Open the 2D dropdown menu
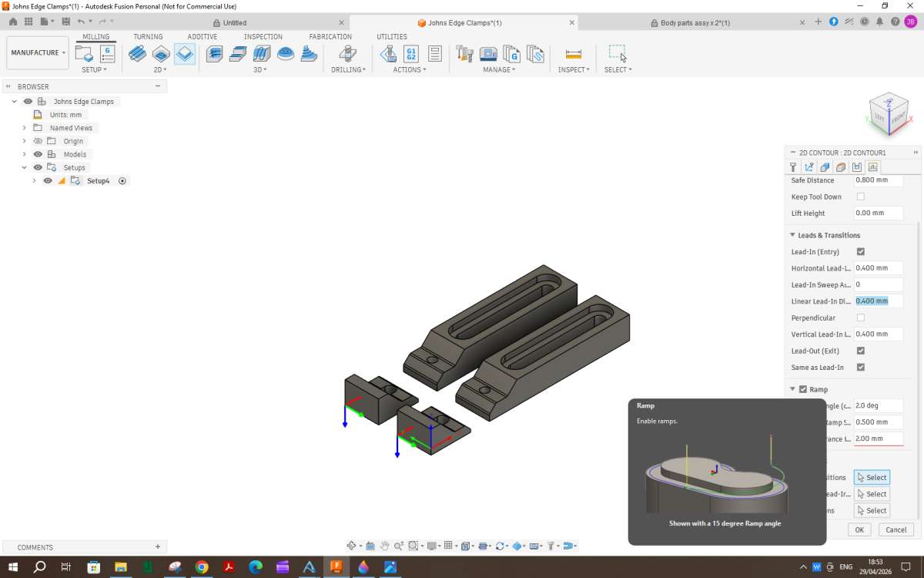 pos(160,69)
